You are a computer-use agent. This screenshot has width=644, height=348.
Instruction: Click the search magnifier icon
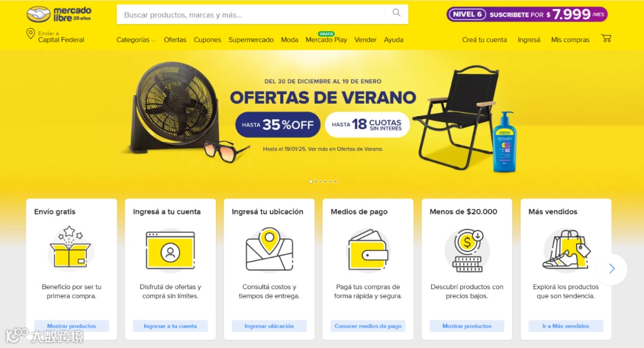click(397, 13)
